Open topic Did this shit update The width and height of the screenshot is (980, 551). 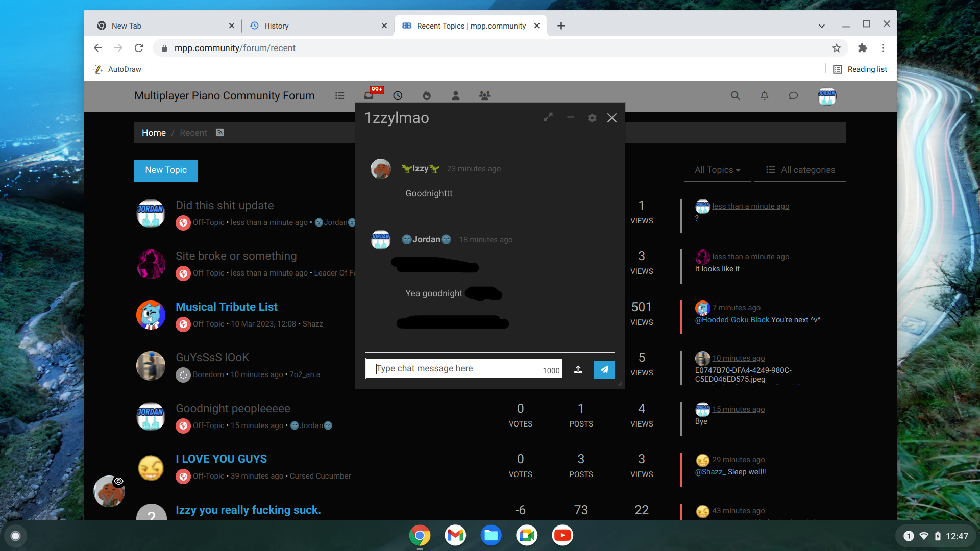[225, 205]
